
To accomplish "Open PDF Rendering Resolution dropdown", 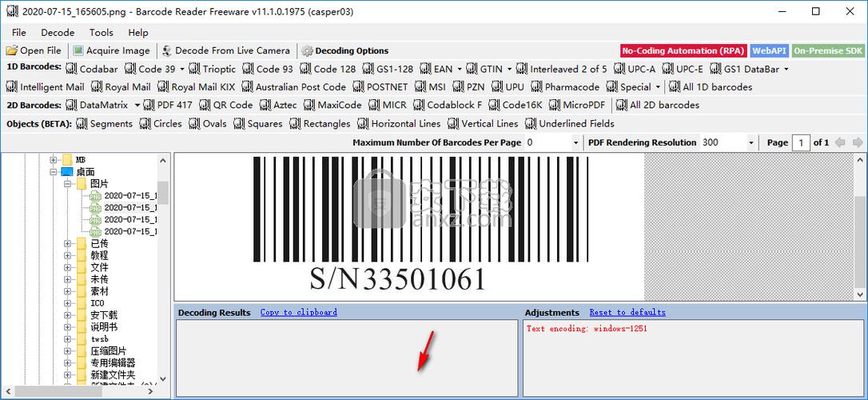I will click(751, 143).
